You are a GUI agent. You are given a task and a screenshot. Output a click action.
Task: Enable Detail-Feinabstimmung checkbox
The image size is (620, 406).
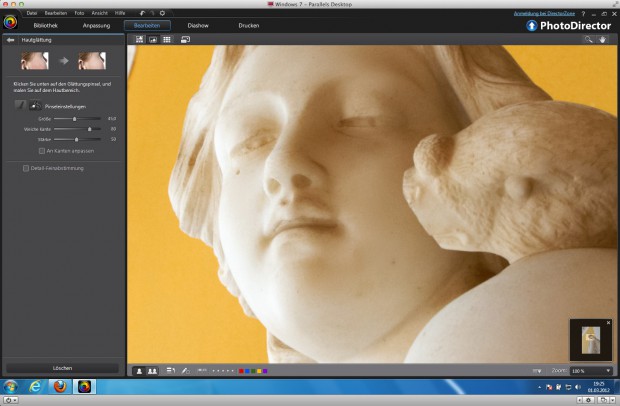click(x=26, y=168)
